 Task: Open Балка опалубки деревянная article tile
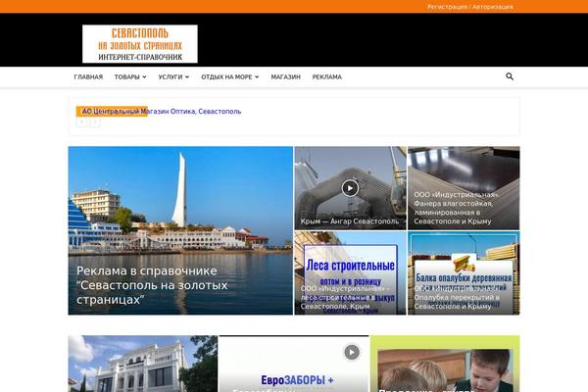[464, 272]
